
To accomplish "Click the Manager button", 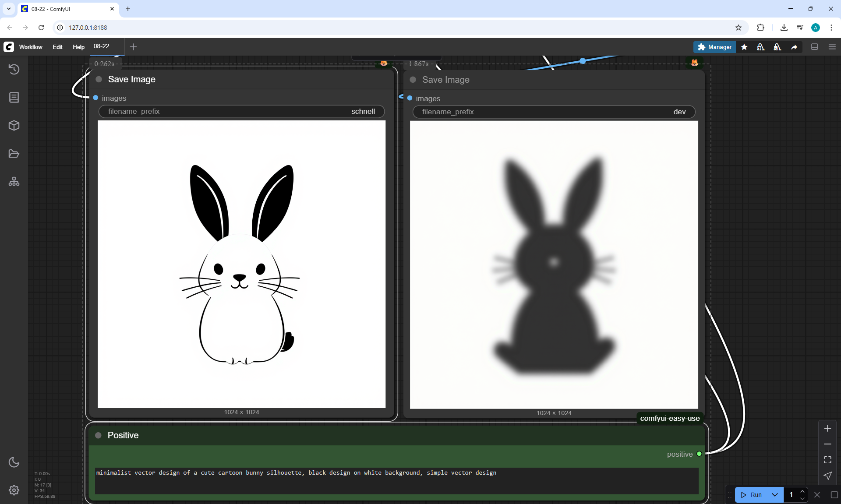I will click(x=715, y=47).
